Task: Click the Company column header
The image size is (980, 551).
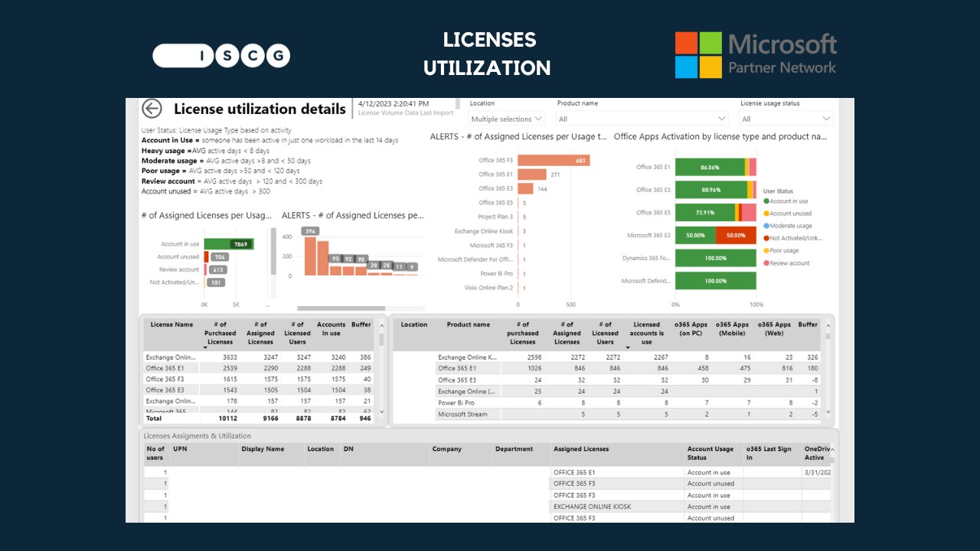Action: pyautogui.click(x=446, y=449)
